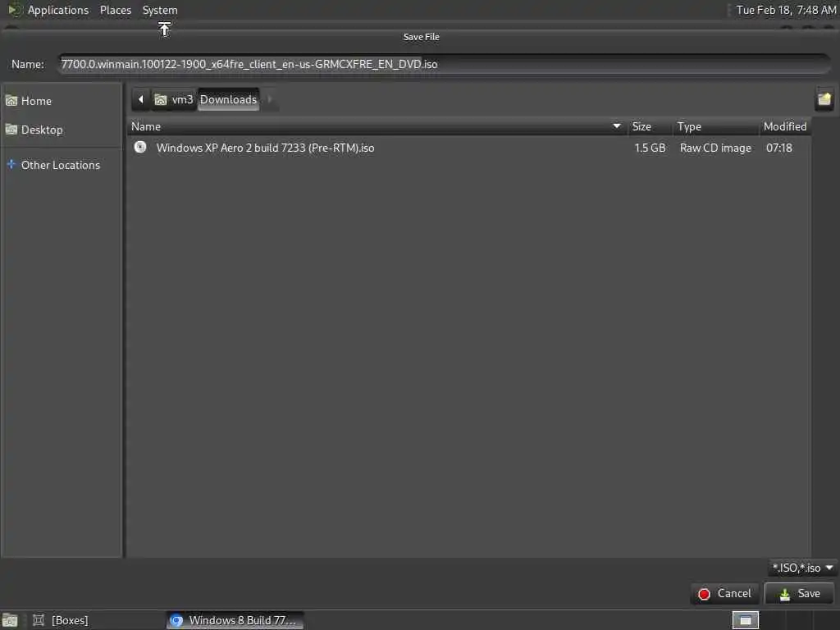
Task: Click the create new folder icon
Action: tap(824, 99)
